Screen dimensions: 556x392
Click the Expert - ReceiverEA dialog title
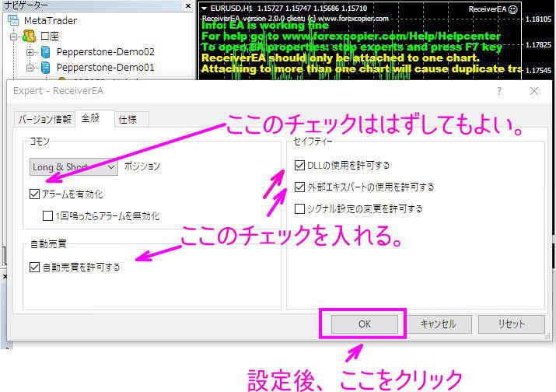click(58, 91)
